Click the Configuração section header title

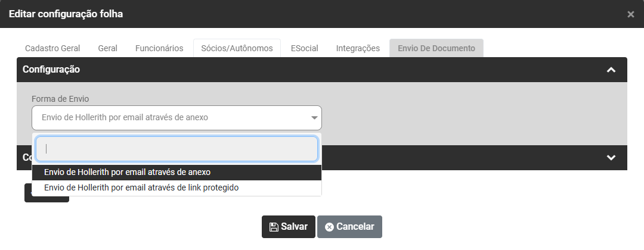click(51, 70)
